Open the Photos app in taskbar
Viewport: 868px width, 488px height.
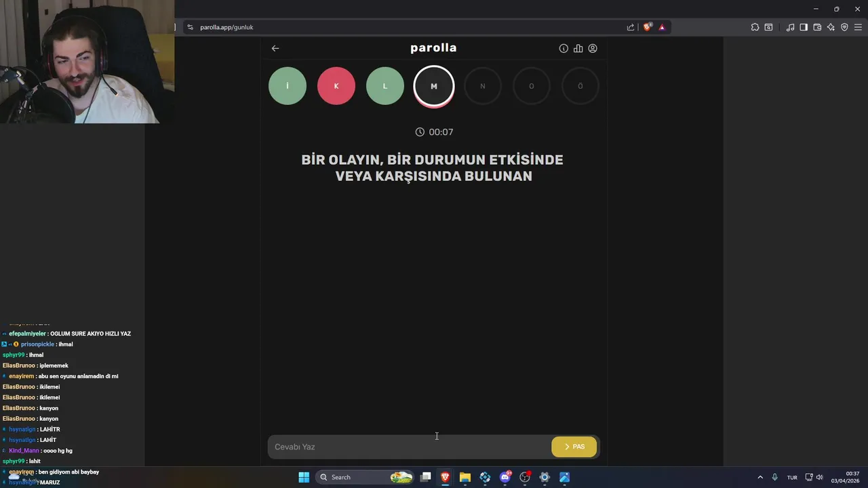[564, 477]
